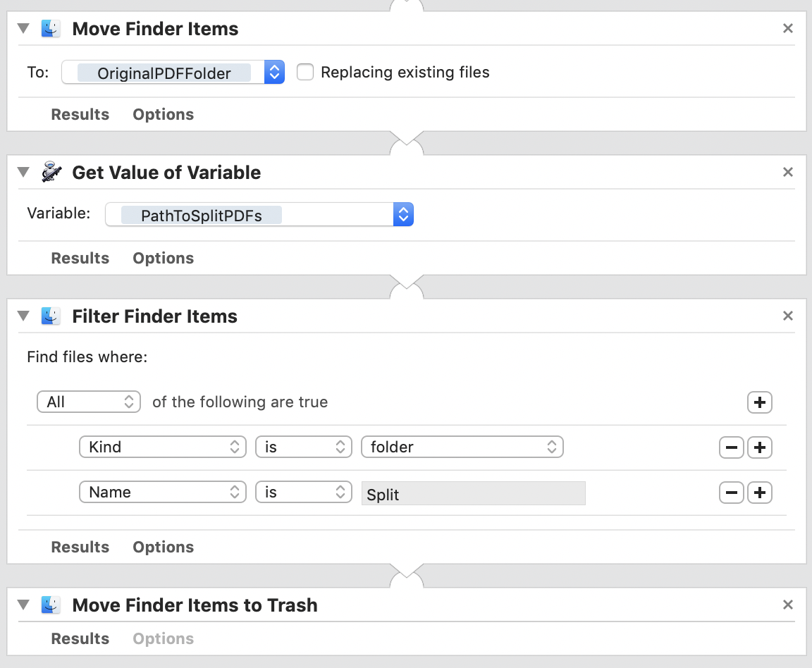Image resolution: width=812 pixels, height=668 pixels.
Task: Open Options for Filter Finder Items
Action: tap(163, 547)
